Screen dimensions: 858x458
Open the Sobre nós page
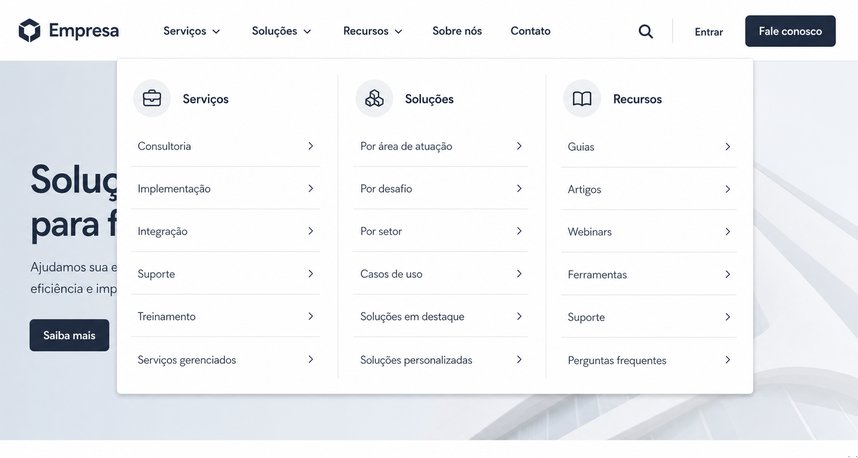tap(457, 31)
